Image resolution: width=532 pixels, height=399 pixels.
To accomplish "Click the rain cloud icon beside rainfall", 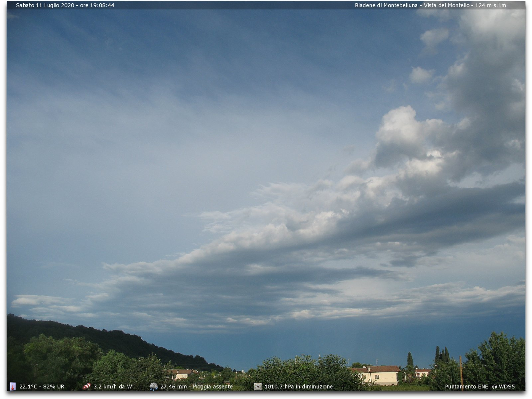I will click(x=154, y=386).
